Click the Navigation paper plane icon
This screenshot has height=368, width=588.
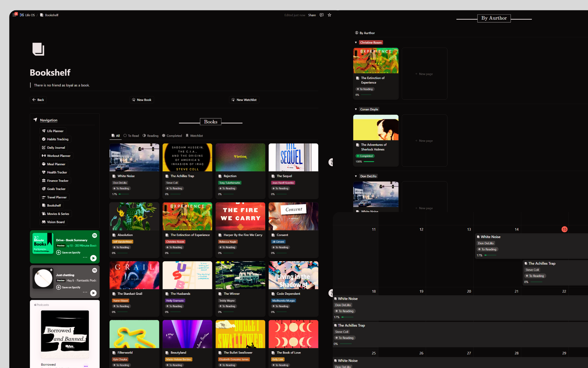click(35, 120)
